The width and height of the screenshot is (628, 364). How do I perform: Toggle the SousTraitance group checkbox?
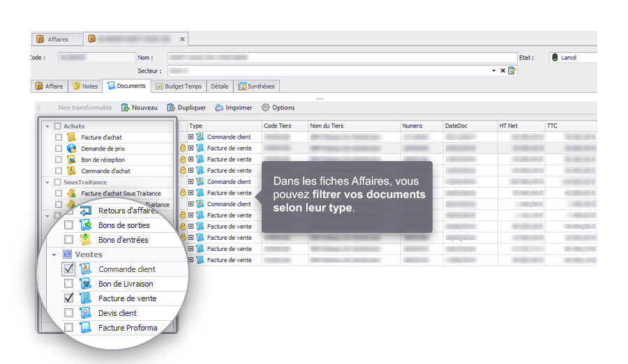click(58, 182)
